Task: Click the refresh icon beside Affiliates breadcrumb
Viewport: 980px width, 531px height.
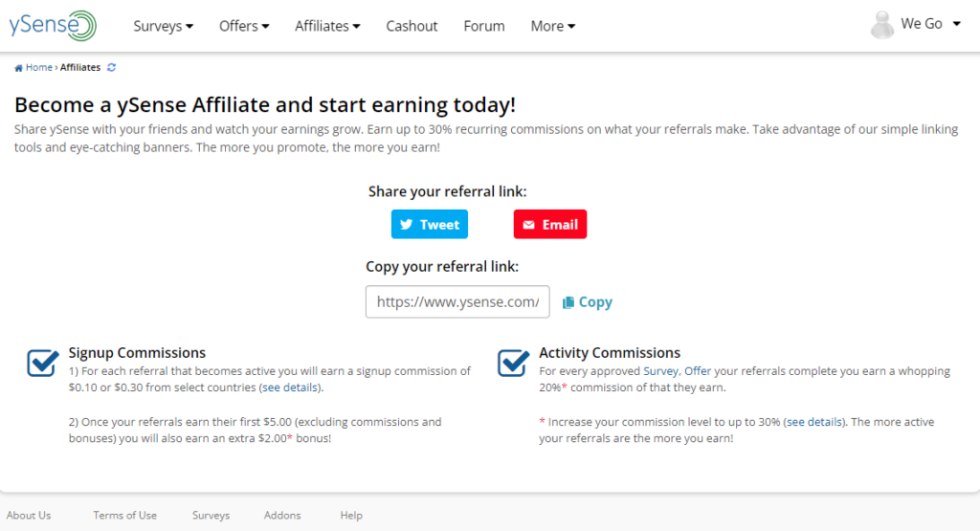Action: click(112, 68)
